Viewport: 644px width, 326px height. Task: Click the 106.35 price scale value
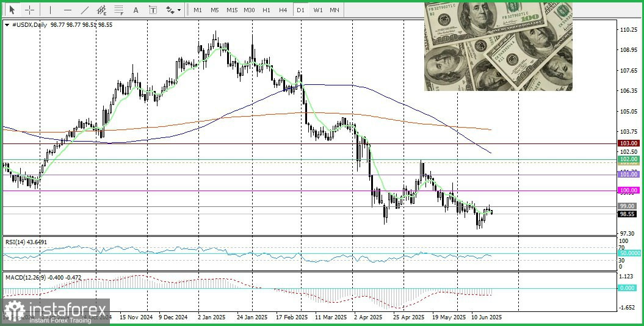coord(628,91)
